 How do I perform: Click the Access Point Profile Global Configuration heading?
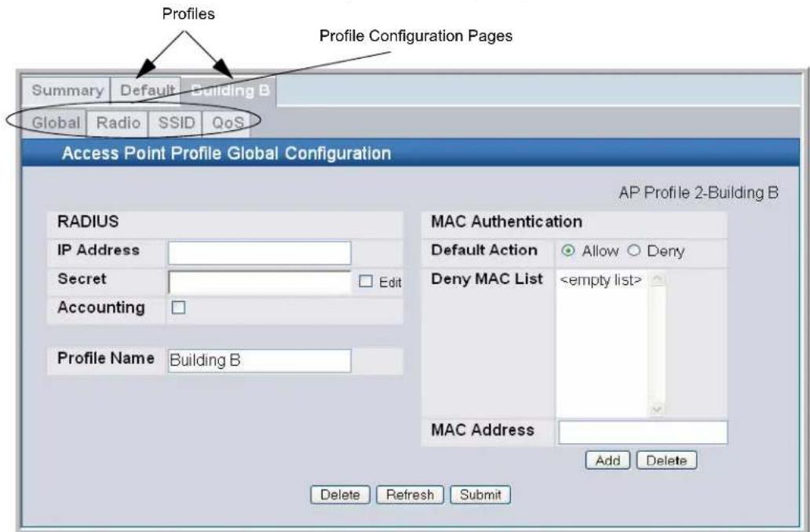click(226, 154)
